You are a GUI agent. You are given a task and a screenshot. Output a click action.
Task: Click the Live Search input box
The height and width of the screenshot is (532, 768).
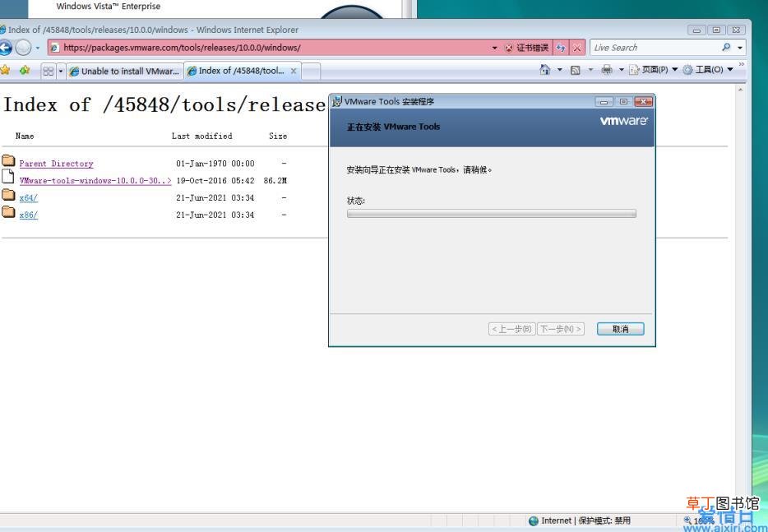[655, 48]
